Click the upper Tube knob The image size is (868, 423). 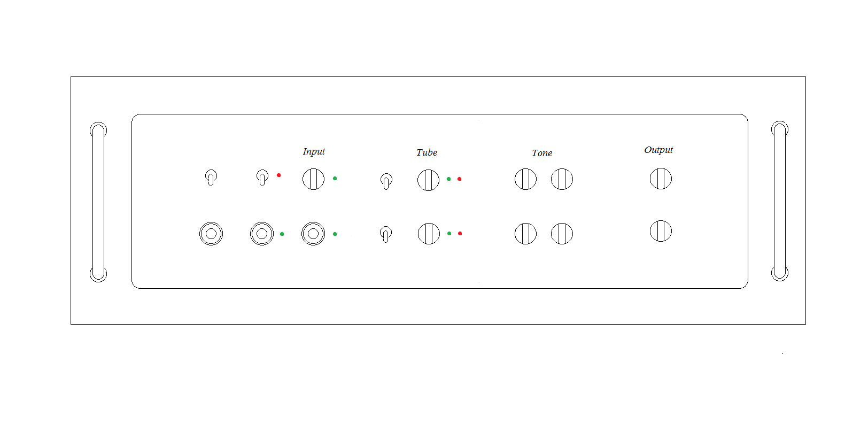[428, 180]
